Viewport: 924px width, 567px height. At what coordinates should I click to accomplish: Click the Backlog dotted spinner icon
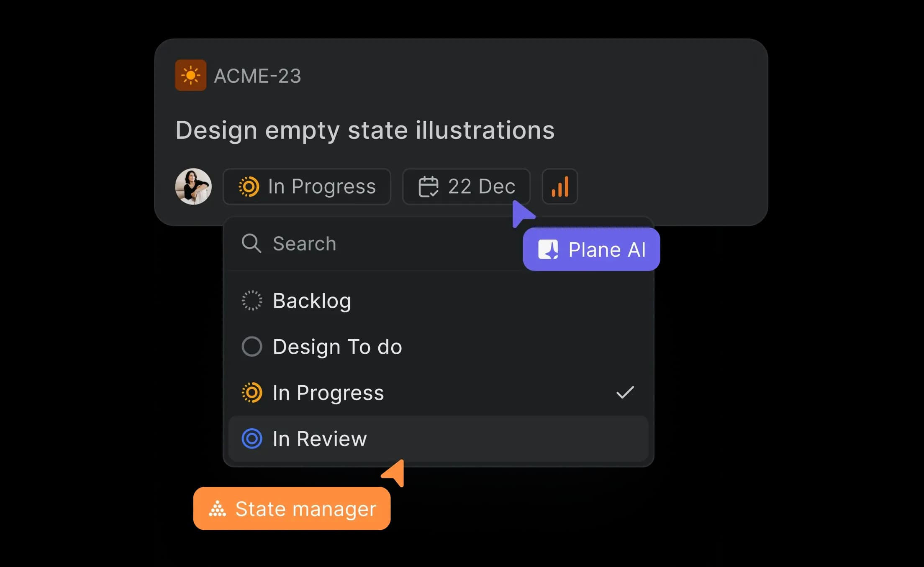[252, 300]
